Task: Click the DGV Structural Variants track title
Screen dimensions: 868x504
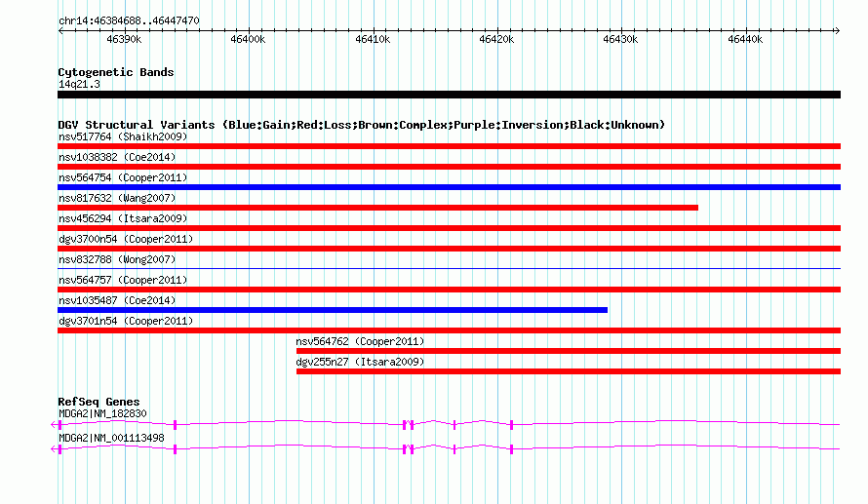Action: click(361, 125)
